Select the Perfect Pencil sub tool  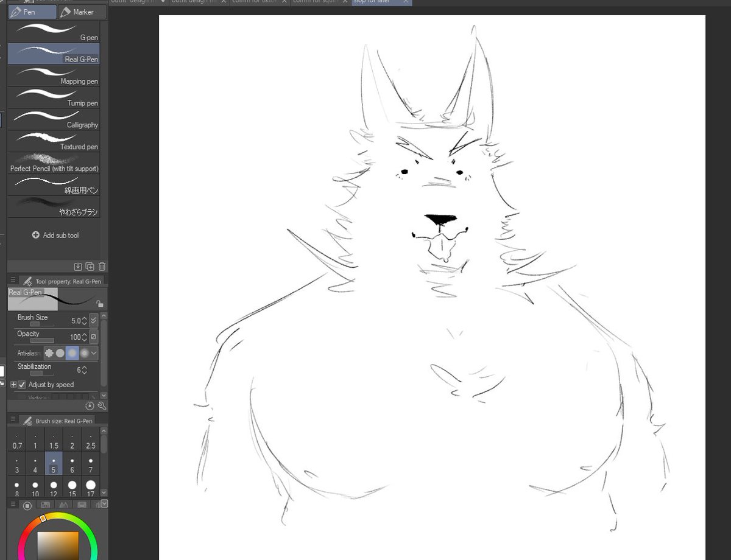click(x=54, y=163)
